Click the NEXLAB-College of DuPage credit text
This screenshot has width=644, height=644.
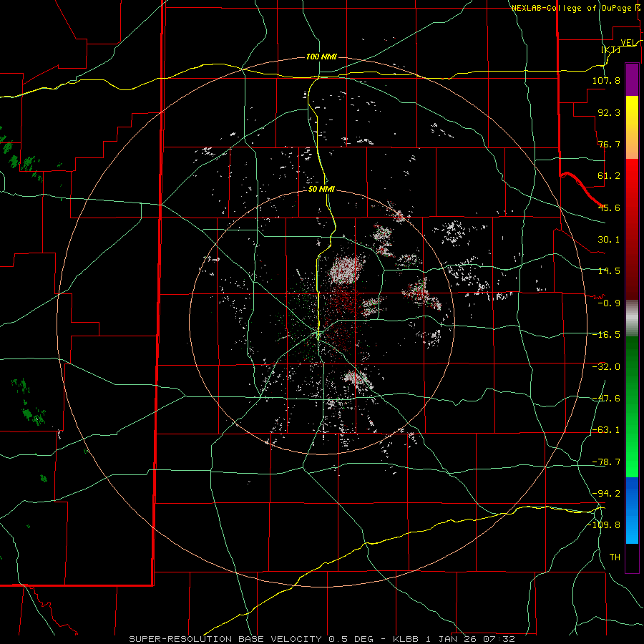point(571,8)
